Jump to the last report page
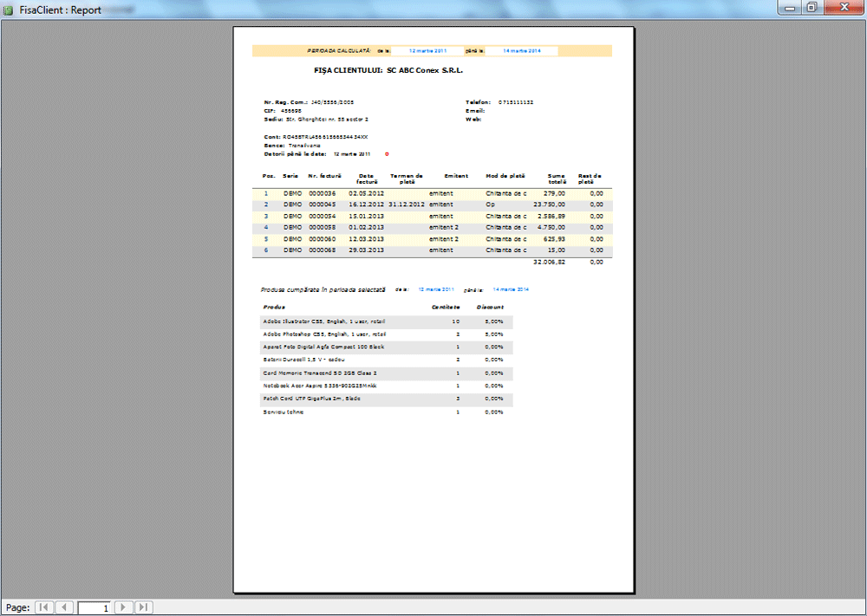867x616 pixels. click(x=145, y=608)
